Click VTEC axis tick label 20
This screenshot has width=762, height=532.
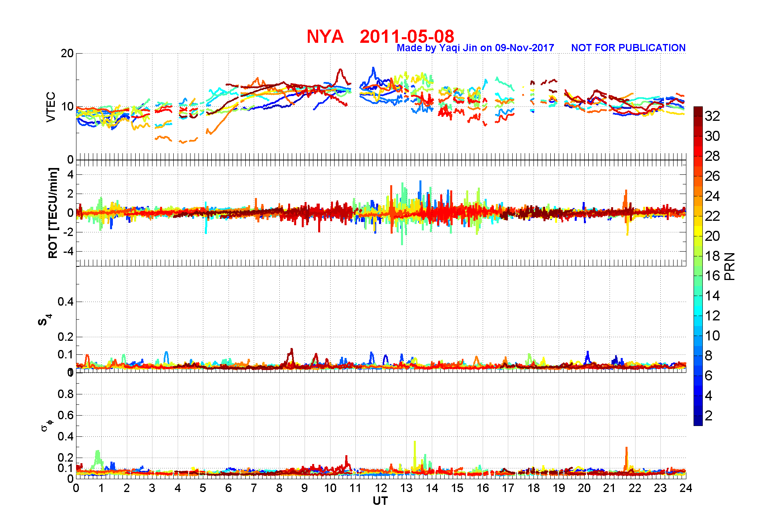click(67, 53)
